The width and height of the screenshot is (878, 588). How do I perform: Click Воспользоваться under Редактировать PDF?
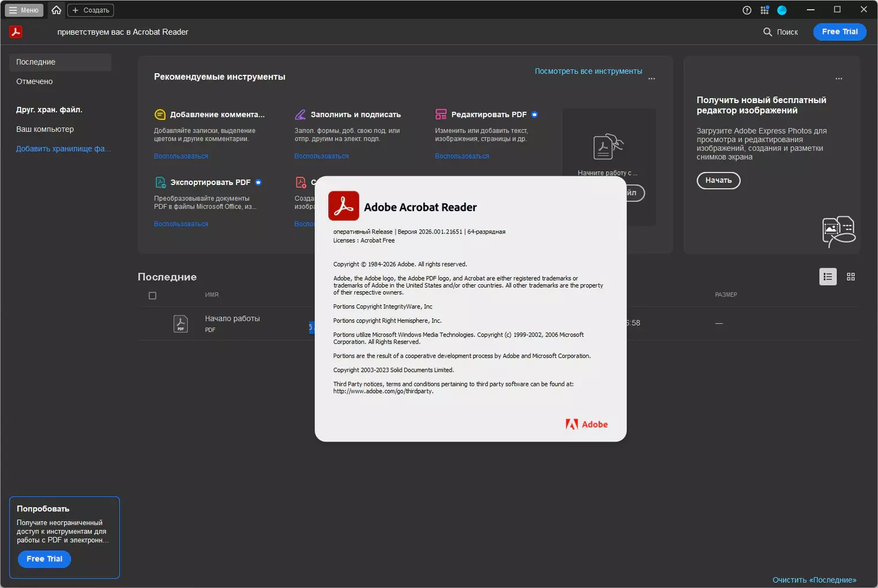click(462, 156)
